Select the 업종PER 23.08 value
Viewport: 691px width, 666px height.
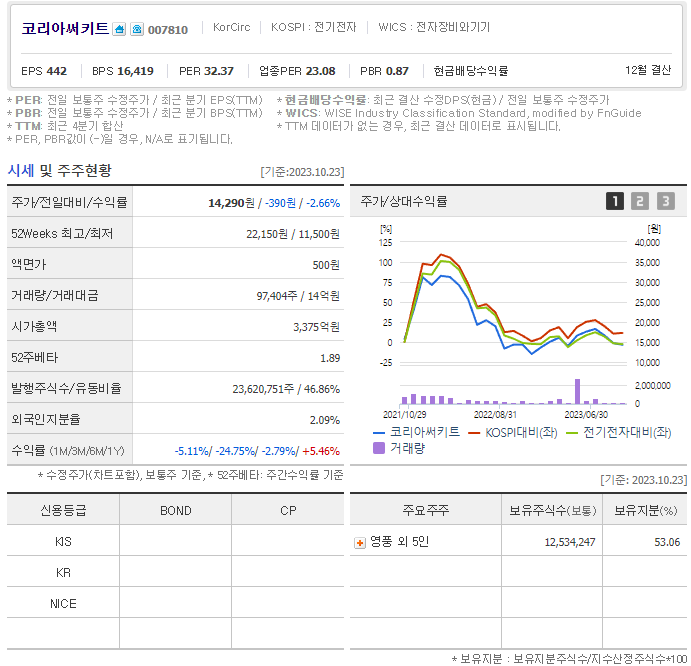click(x=297, y=71)
